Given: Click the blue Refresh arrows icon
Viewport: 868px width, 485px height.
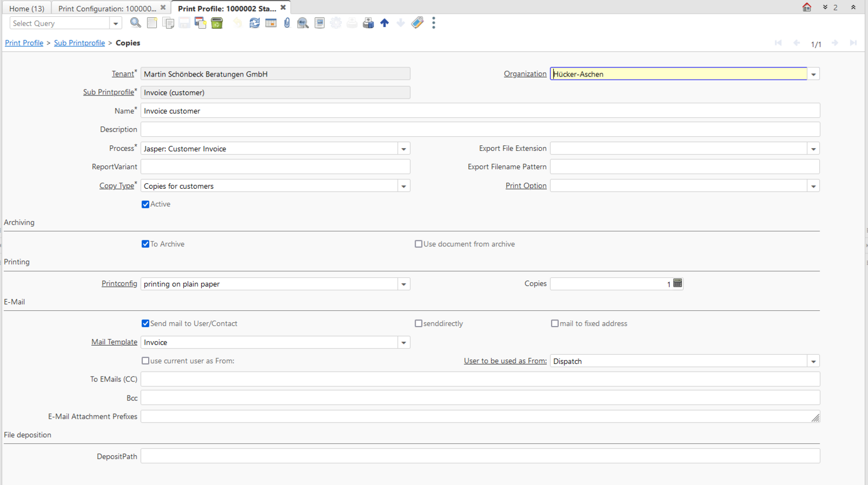Looking at the screenshot, I should pos(254,23).
